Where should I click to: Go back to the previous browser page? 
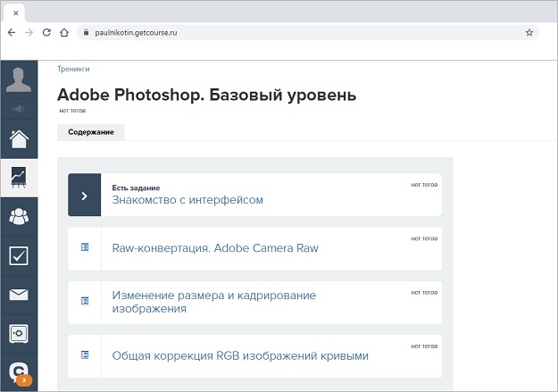pos(11,32)
